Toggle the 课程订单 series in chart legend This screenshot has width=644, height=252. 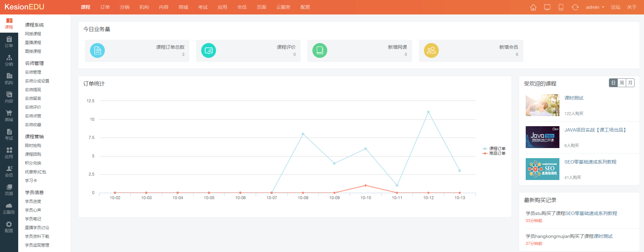(x=494, y=149)
